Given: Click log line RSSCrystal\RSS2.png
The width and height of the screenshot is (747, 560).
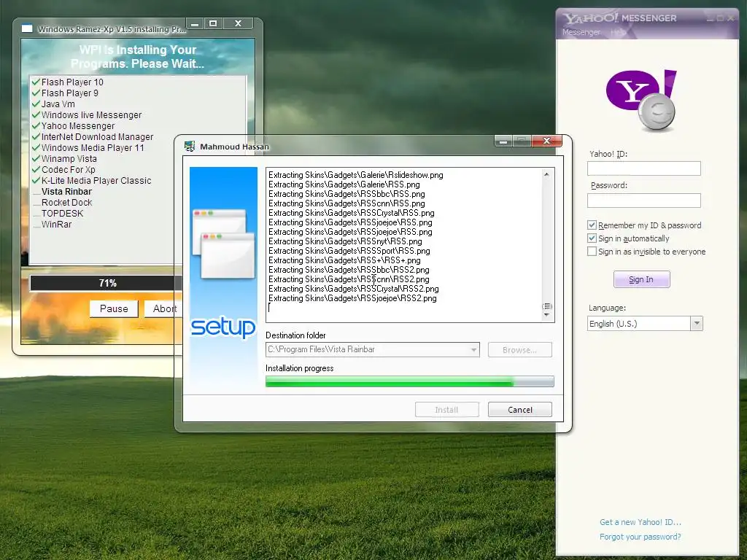Looking at the screenshot, I should [354, 289].
